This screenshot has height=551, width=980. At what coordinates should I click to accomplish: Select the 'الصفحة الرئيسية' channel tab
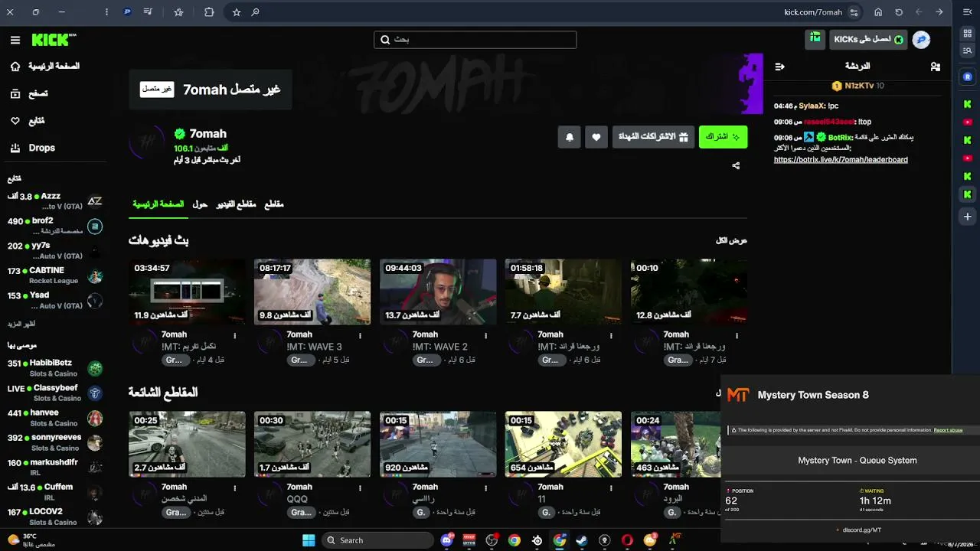click(x=158, y=204)
